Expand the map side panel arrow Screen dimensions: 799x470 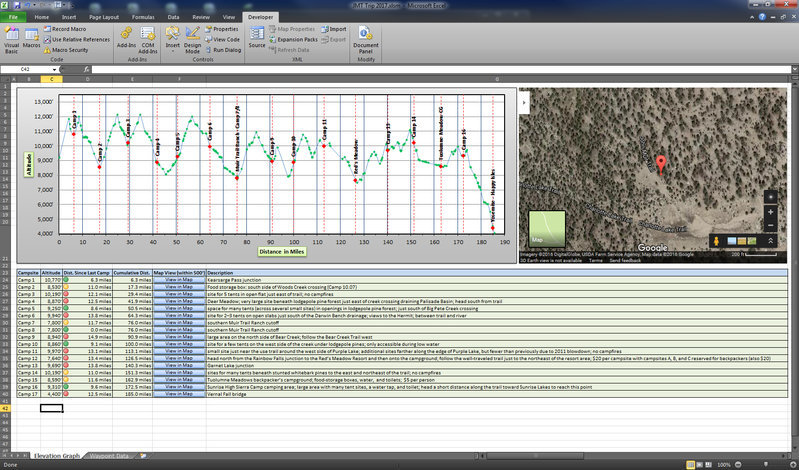(524, 102)
